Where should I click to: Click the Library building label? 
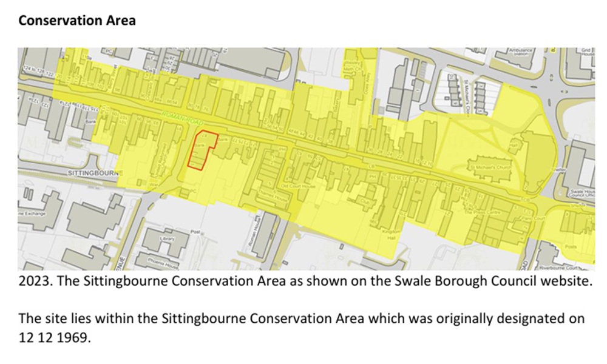click(x=168, y=238)
